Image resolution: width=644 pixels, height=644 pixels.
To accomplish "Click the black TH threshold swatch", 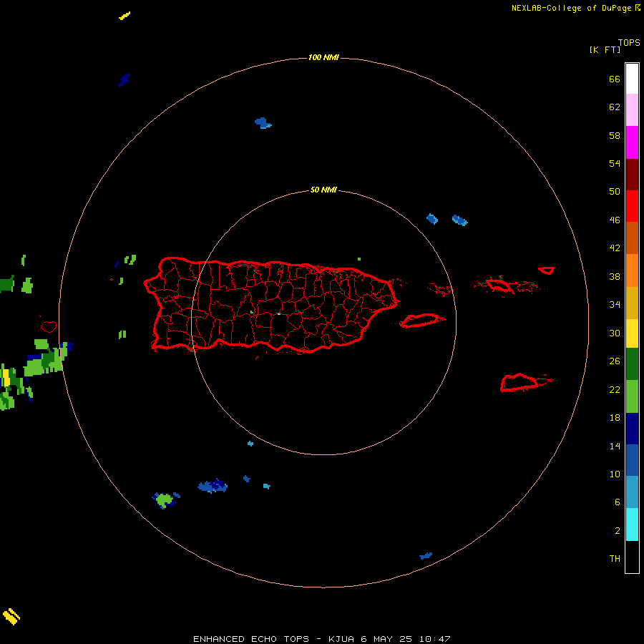I will click(632, 557).
